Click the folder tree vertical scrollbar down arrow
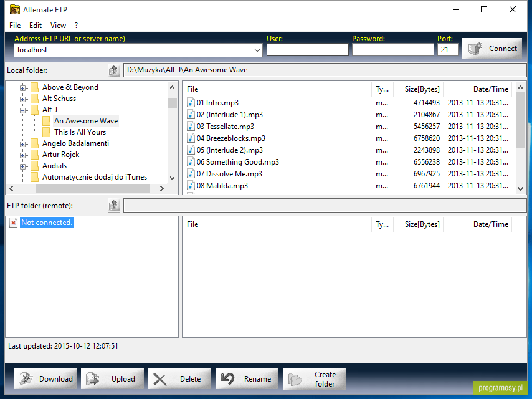The height and width of the screenshot is (399, 532). tap(173, 178)
